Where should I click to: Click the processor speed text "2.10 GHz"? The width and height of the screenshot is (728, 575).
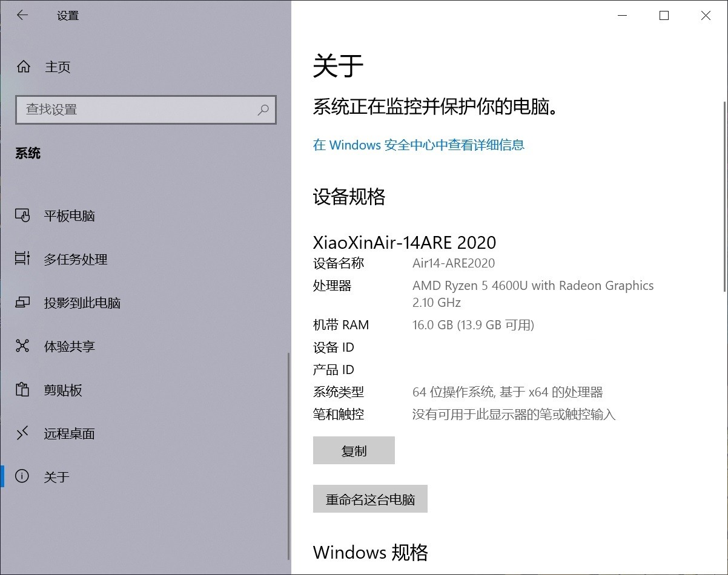click(437, 303)
